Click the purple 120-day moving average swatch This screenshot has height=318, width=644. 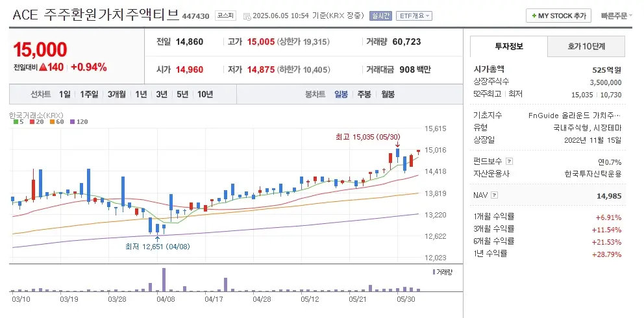point(73,121)
